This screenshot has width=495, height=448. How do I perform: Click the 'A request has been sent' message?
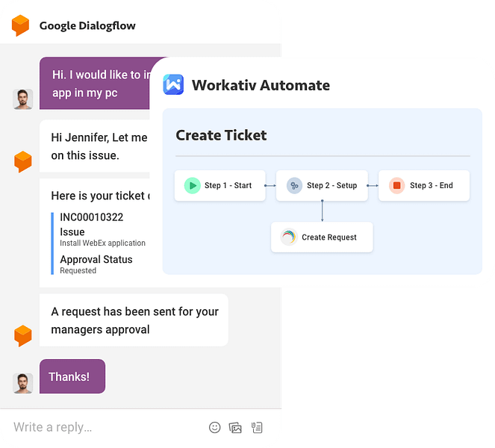pos(134,320)
